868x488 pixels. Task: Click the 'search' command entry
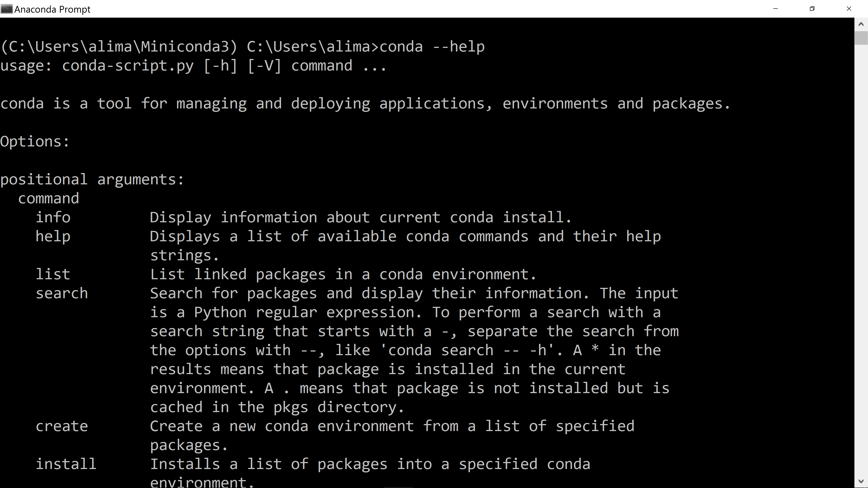tap(62, 293)
